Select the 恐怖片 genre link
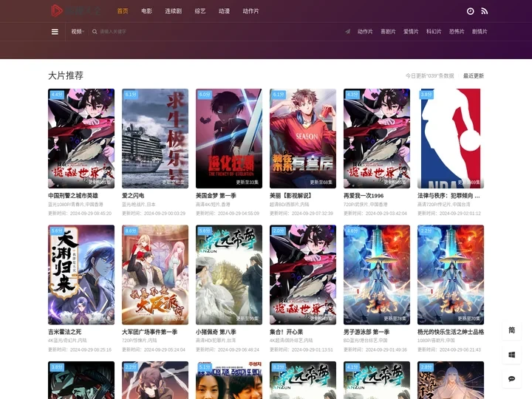Screen dimensions: 532x399 pos(457,32)
